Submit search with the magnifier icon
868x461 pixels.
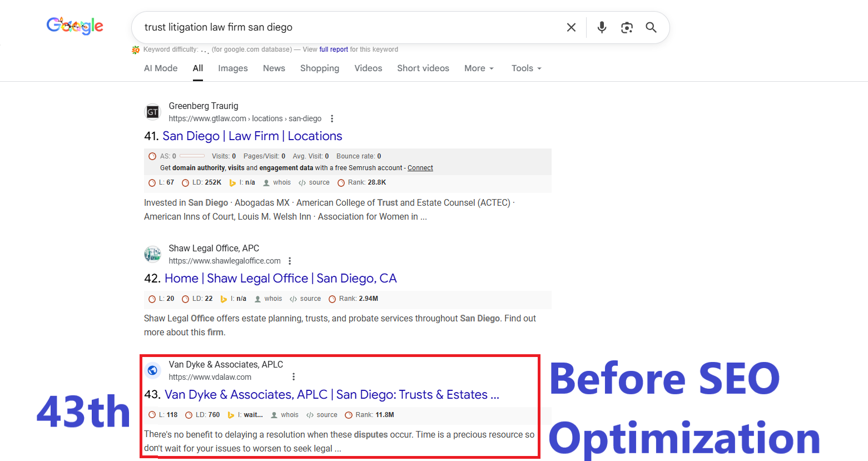point(651,27)
